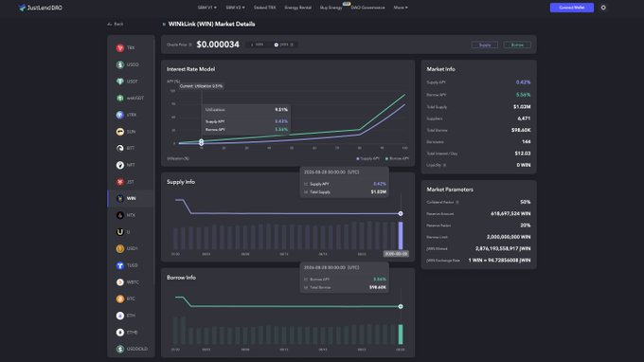Select the SUN market icon

[120, 132]
